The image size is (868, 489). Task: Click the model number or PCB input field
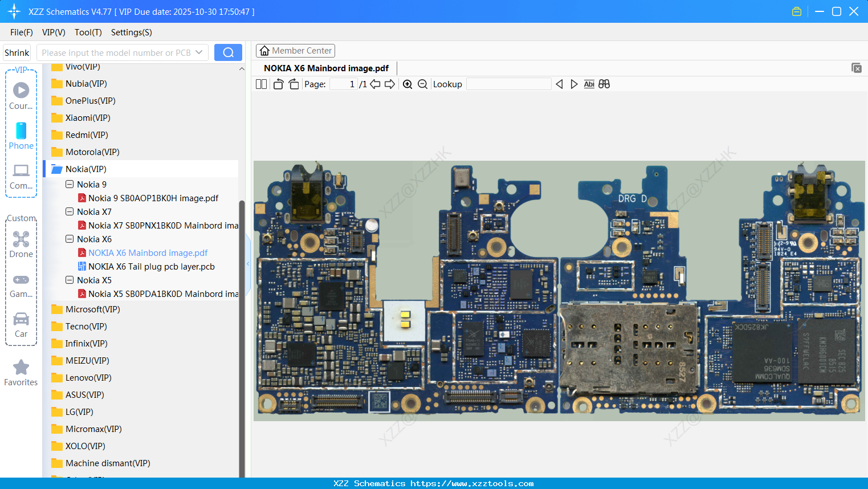coord(116,52)
